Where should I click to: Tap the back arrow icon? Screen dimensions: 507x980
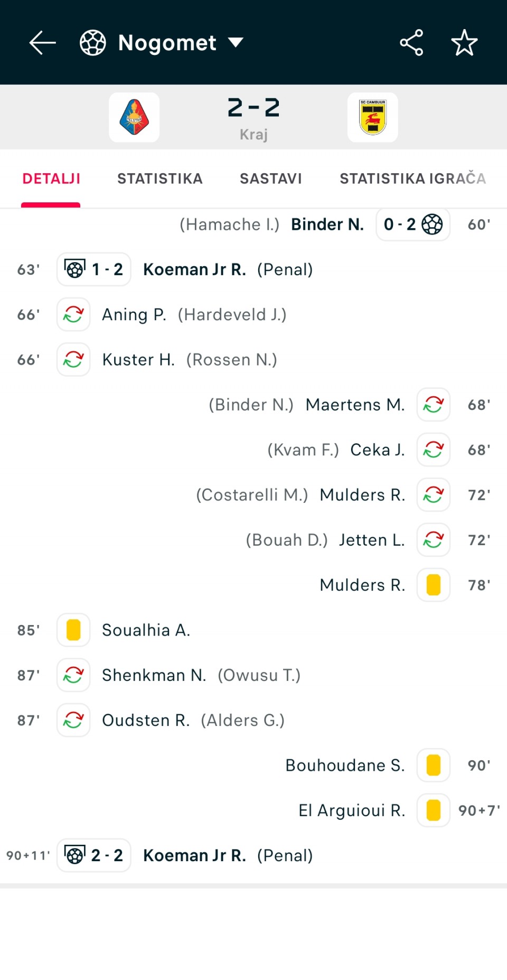(x=42, y=43)
